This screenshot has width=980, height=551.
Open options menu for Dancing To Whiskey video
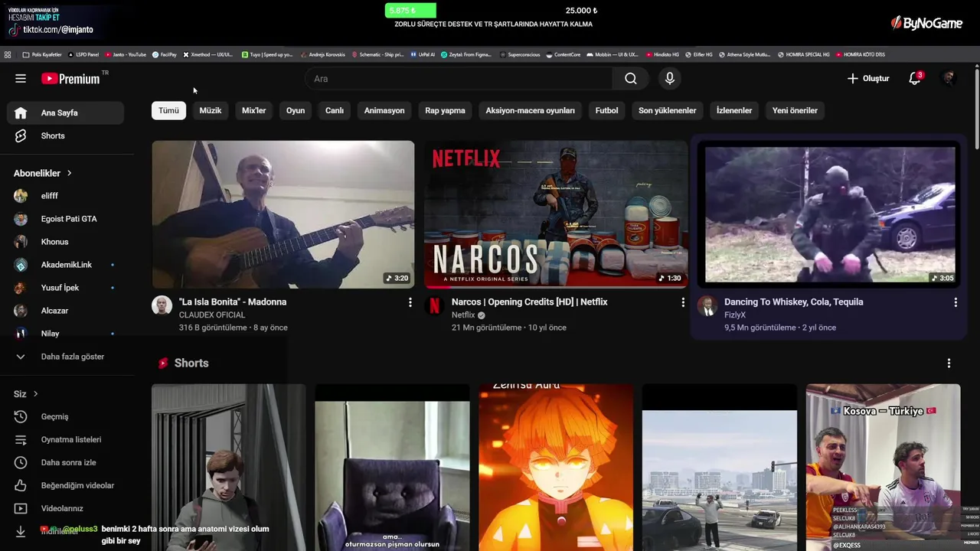(955, 302)
